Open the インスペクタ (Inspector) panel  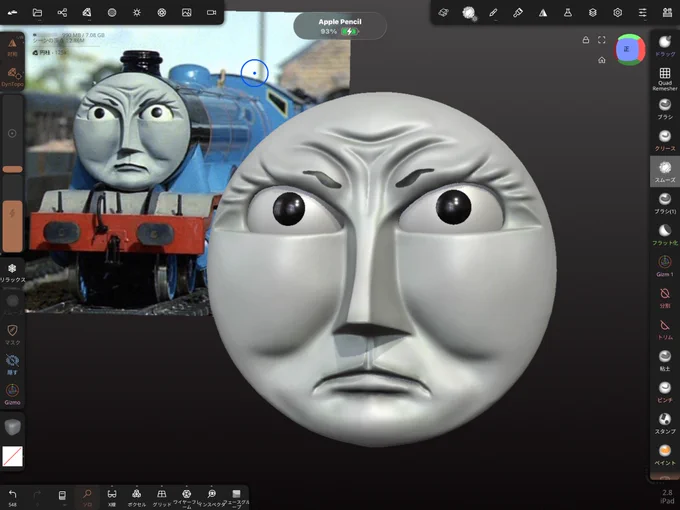[211, 497]
